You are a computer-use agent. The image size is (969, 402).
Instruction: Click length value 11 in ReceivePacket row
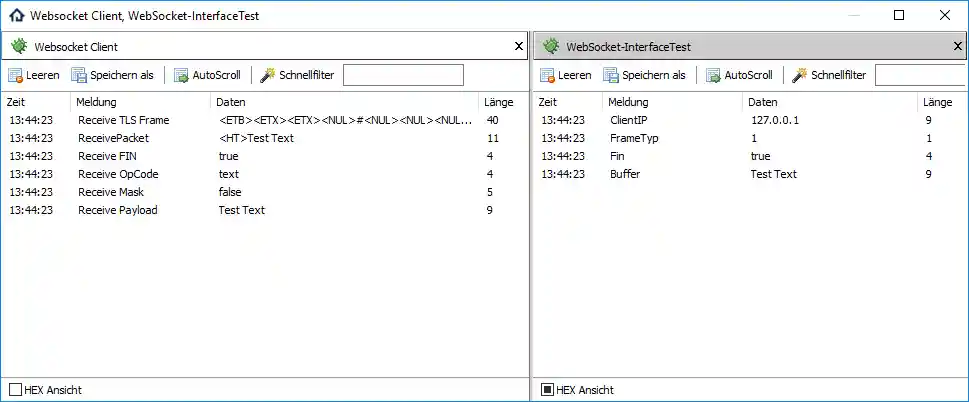click(492, 138)
